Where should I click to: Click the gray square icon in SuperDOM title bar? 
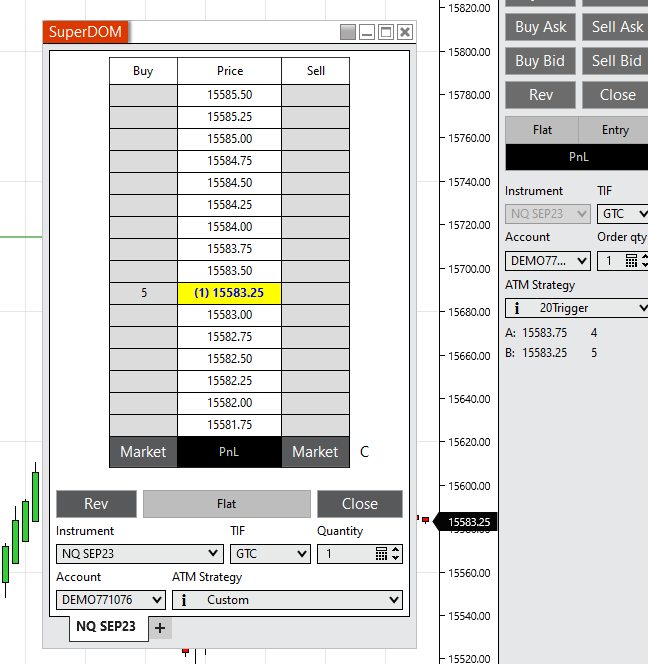(348, 32)
